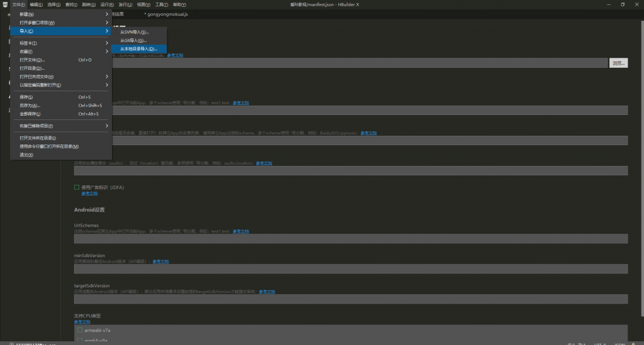The height and width of the screenshot is (345, 644).
Task: Open the 参考文档 link under 使用广告标识
Action: coord(89,194)
